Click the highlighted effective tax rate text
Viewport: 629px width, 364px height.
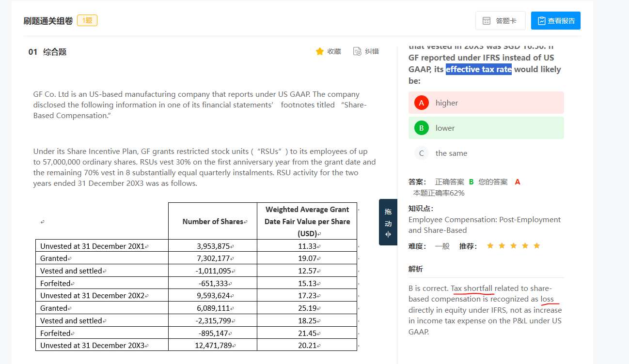(478, 69)
